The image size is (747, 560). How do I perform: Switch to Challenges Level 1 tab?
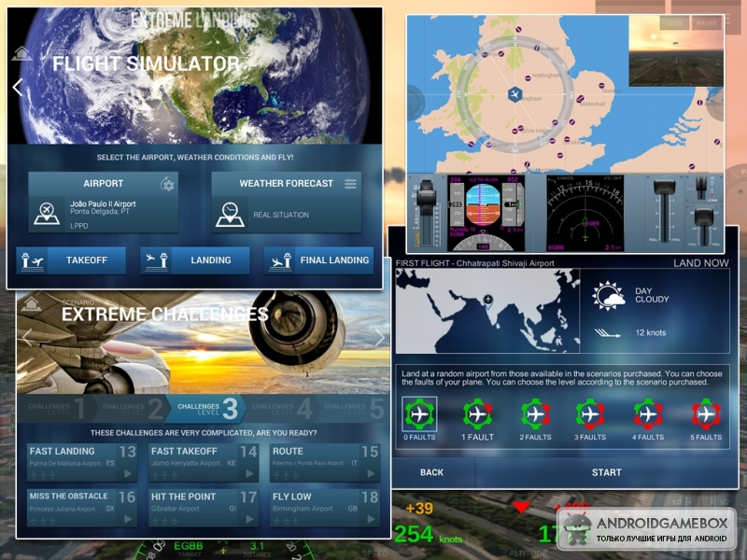click(x=56, y=409)
